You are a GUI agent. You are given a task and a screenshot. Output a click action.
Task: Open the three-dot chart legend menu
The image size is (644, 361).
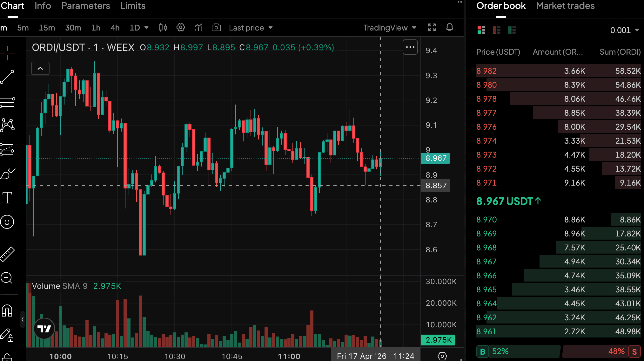point(410,47)
